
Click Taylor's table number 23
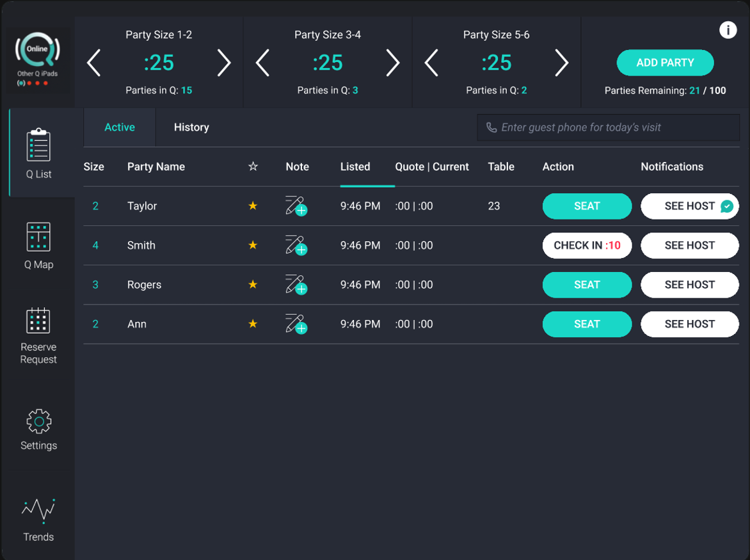tap(493, 206)
